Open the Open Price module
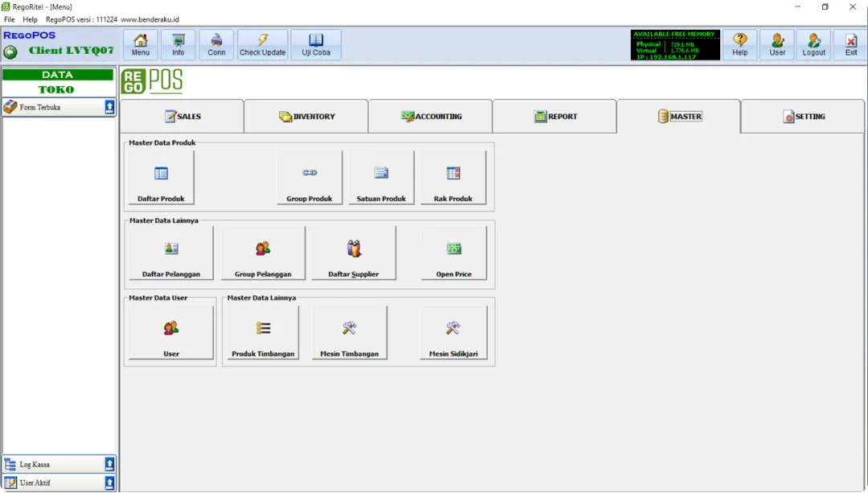 click(454, 253)
